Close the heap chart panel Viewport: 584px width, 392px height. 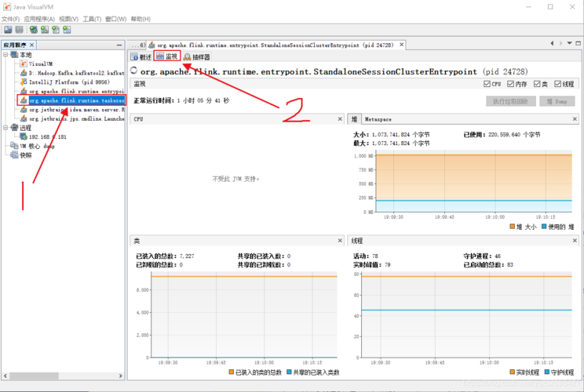tap(575, 118)
